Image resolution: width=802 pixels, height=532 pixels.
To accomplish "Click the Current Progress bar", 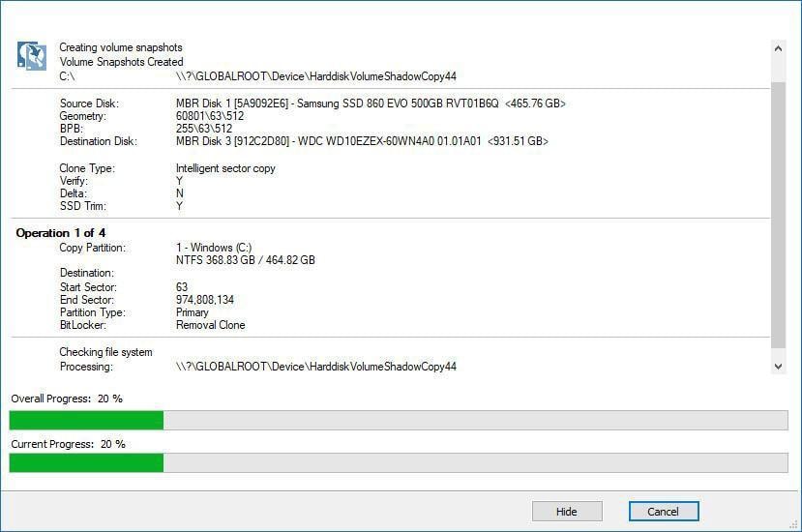I will point(399,462).
